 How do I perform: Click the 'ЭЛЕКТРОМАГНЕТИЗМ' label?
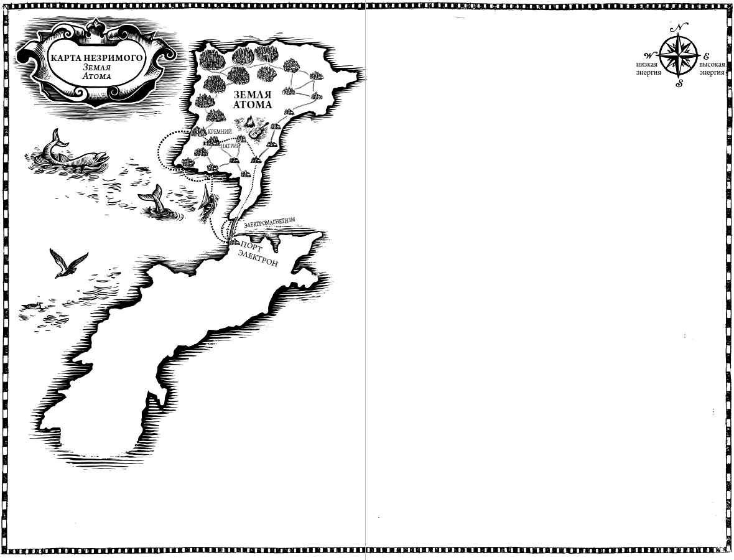click(270, 223)
